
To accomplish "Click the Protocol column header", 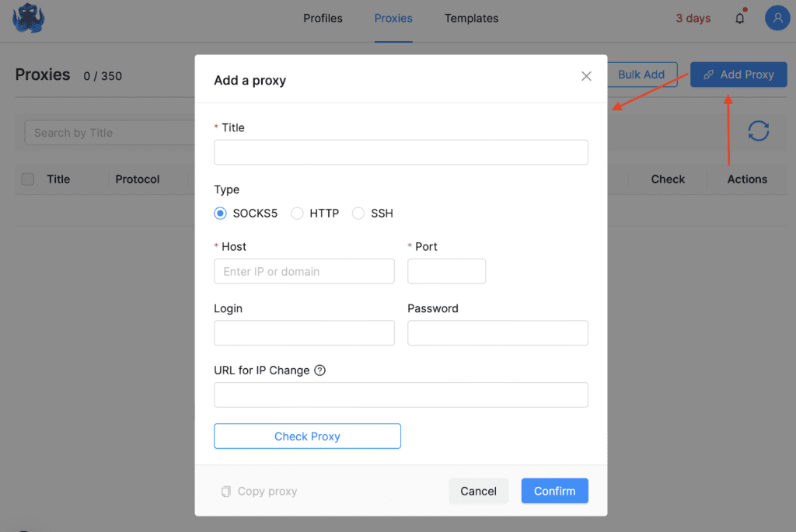I will coord(137,179).
